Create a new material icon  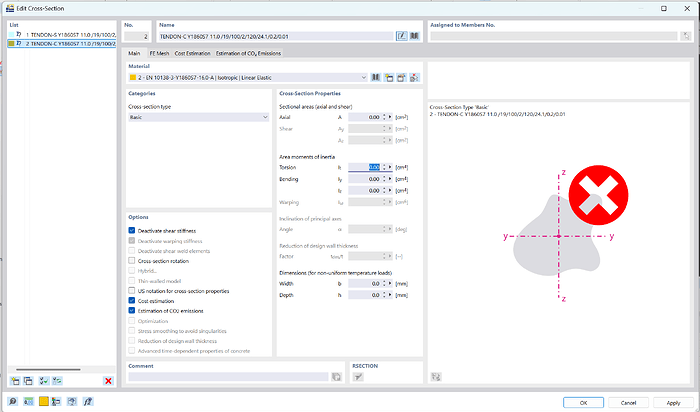pyautogui.click(x=389, y=78)
